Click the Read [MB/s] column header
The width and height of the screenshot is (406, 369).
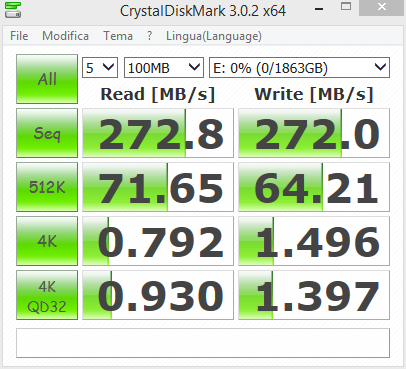point(158,94)
